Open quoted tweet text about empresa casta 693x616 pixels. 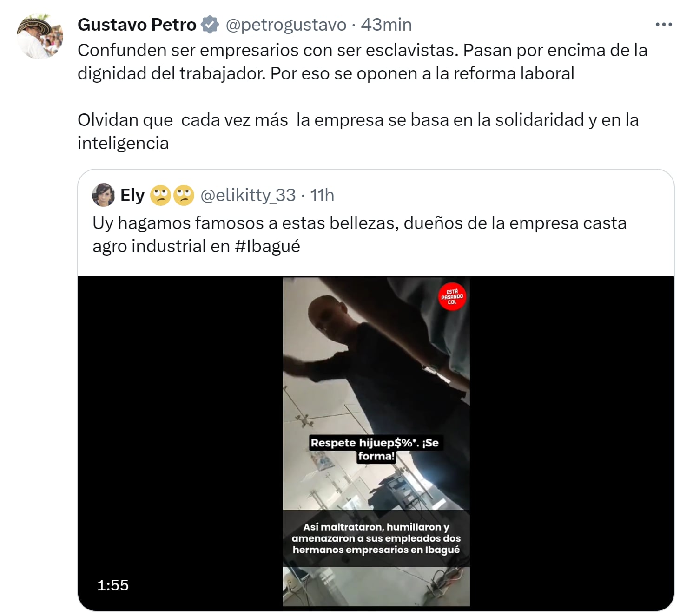click(359, 235)
